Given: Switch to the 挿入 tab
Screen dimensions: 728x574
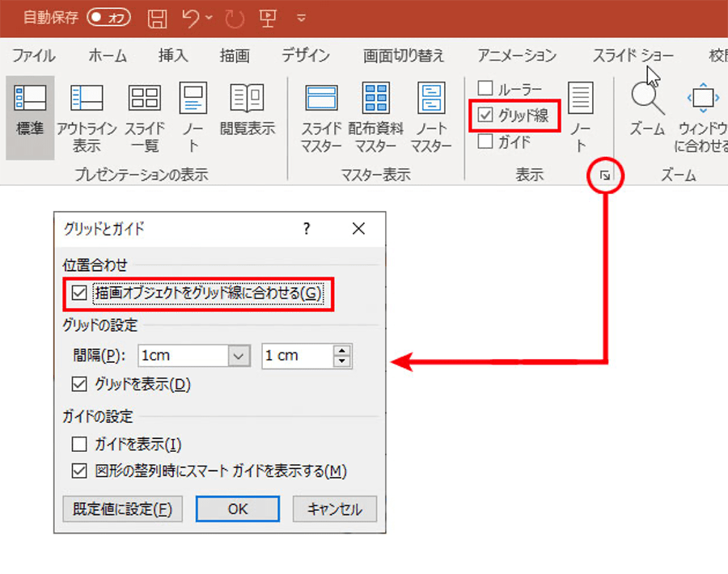Looking at the screenshot, I should (173, 55).
